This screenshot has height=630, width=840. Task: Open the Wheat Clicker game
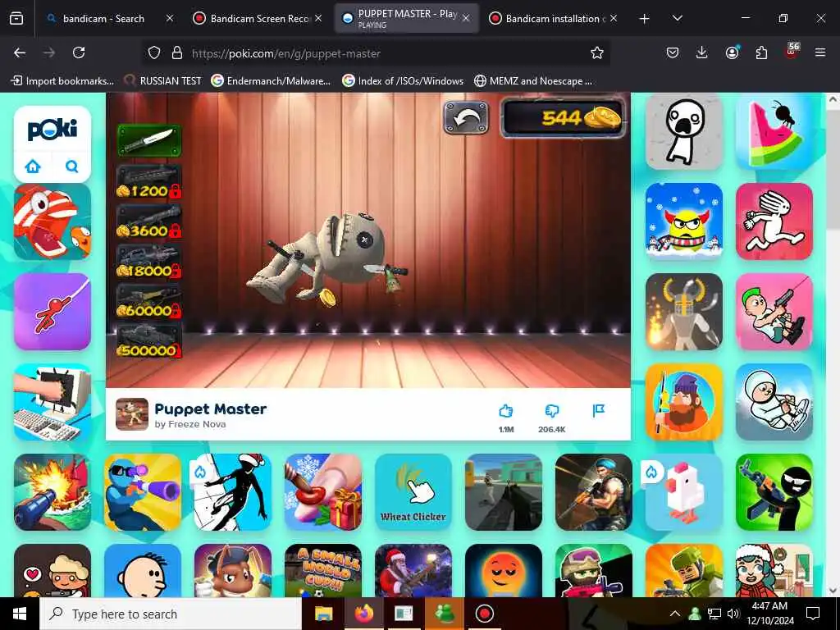tap(413, 492)
